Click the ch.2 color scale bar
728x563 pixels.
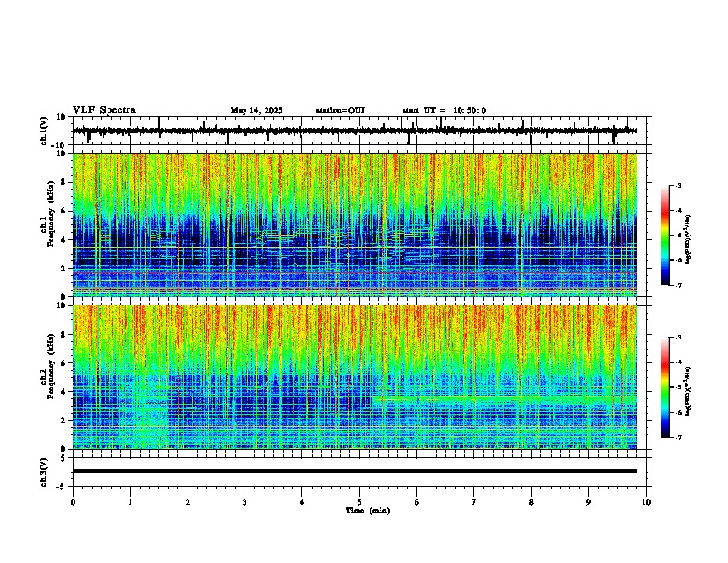coord(665,387)
